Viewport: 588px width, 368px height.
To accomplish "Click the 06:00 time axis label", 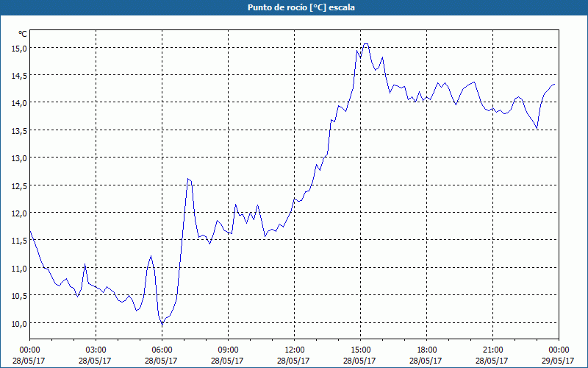I will click(x=162, y=350).
